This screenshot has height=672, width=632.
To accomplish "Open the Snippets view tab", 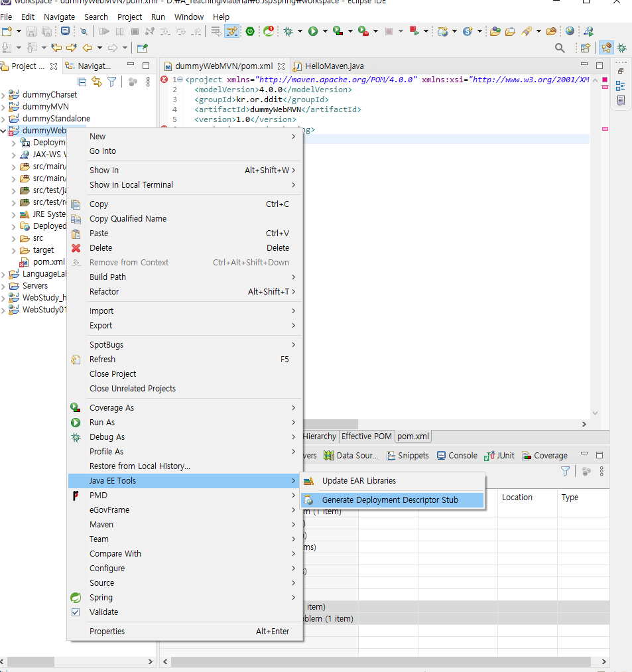I will pos(407,456).
